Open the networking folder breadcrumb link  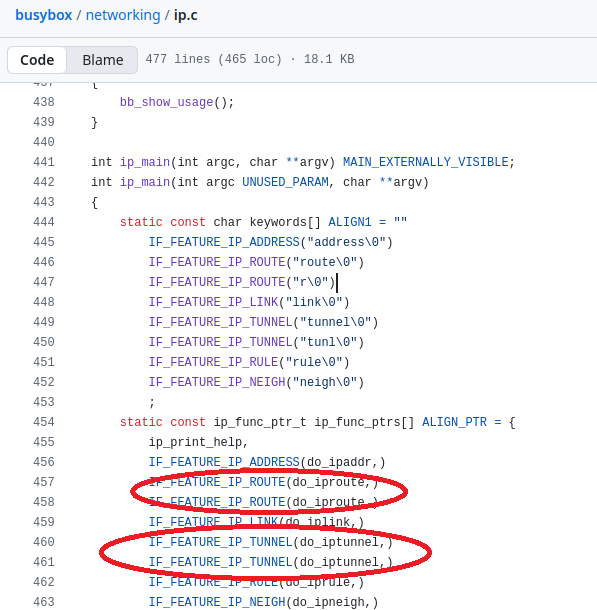[123, 15]
